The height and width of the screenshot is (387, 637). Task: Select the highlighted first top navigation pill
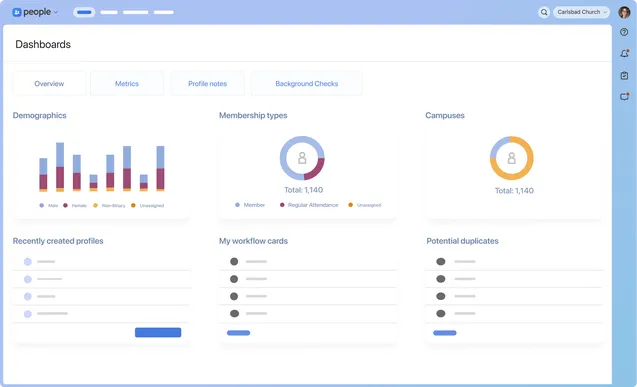(x=84, y=12)
